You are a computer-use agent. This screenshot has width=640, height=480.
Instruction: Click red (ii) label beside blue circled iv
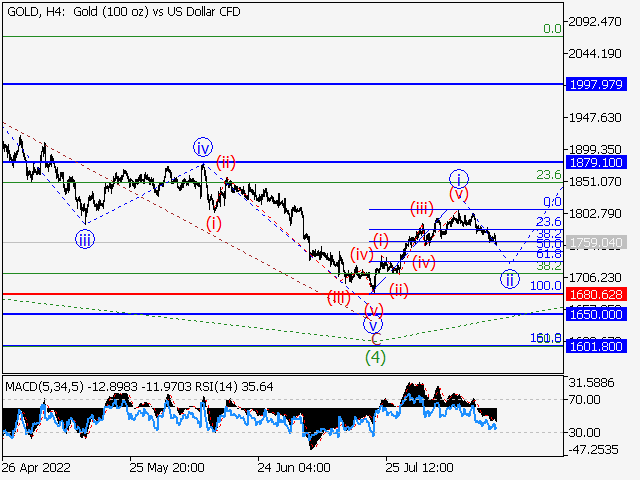pyautogui.click(x=226, y=162)
